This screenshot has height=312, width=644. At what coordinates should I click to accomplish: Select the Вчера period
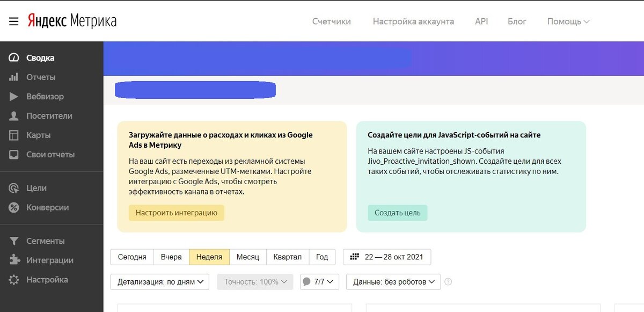(x=171, y=257)
